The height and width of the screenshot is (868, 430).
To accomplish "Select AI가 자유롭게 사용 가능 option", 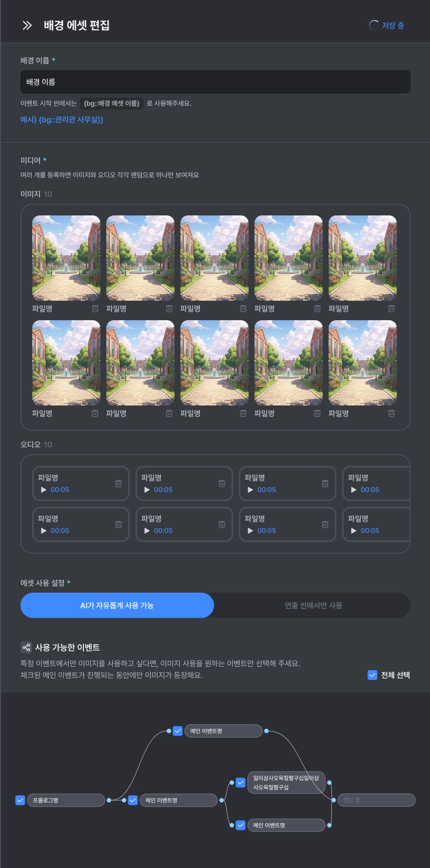I will pos(117,605).
